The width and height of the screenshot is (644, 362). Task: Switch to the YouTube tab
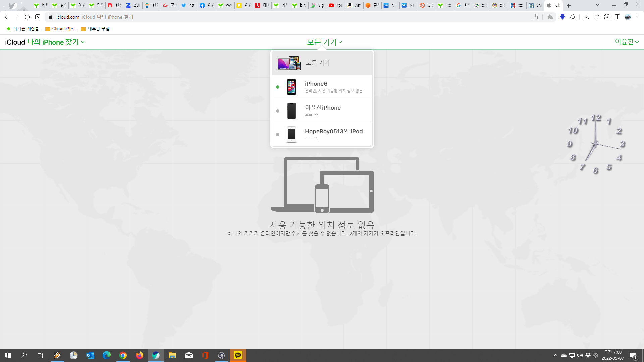335,5
